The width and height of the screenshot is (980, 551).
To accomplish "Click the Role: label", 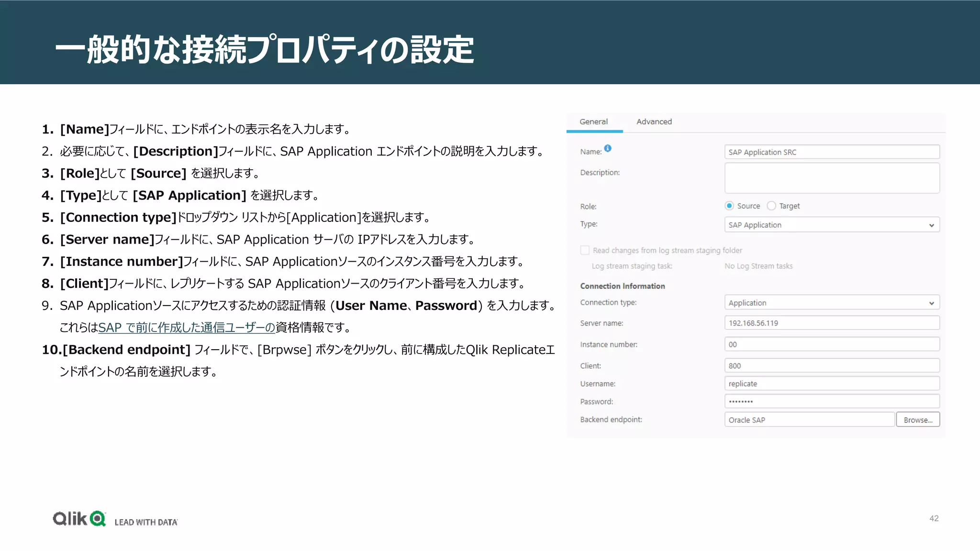I will click(x=588, y=207).
